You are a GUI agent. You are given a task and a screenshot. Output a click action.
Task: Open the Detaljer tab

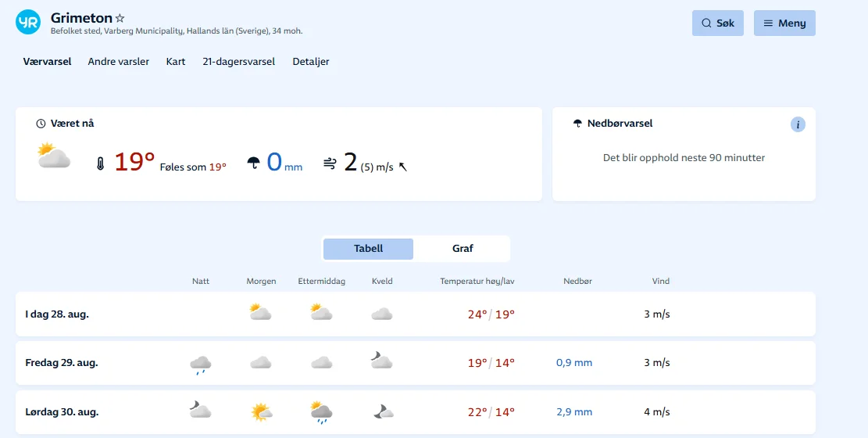311,62
